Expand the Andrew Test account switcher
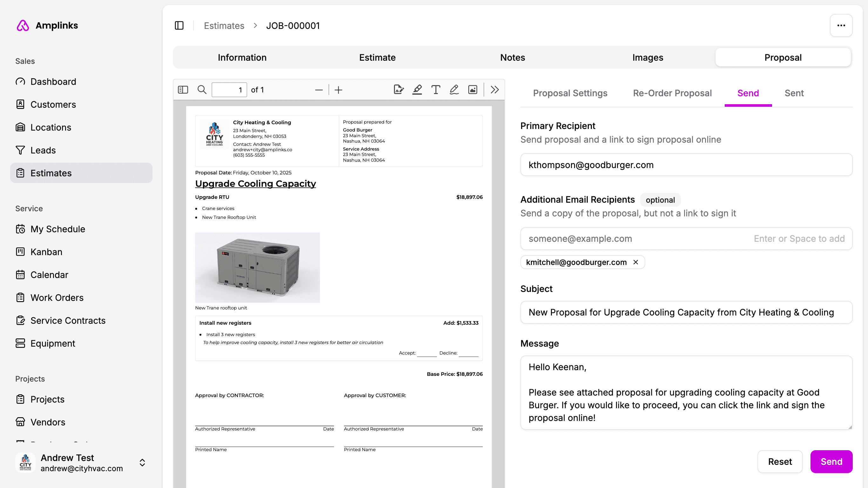The height and width of the screenshot is (488, 868). (142, 462)
